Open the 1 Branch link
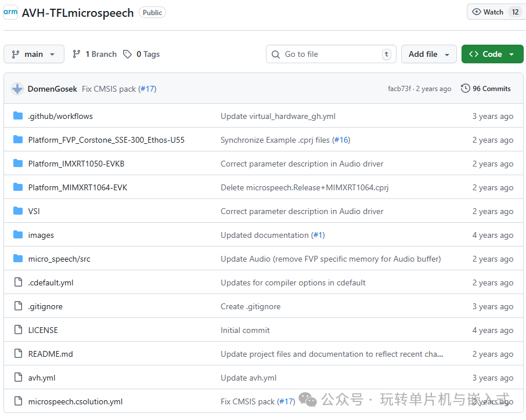 95,54
